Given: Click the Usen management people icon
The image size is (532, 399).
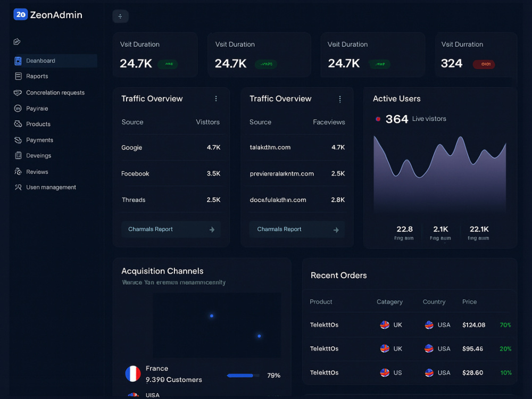Looking at the screenshot, I should click(x=18, y=187).
